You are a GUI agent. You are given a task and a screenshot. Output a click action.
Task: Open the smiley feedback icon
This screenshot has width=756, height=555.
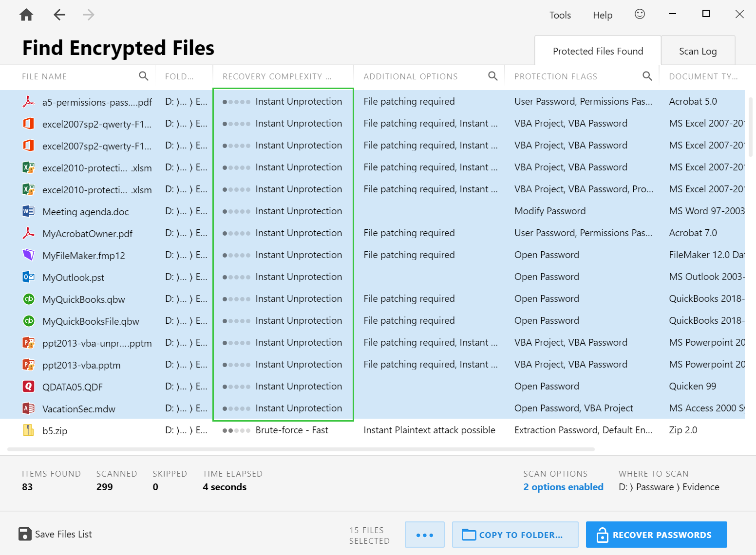coord(640,14)
